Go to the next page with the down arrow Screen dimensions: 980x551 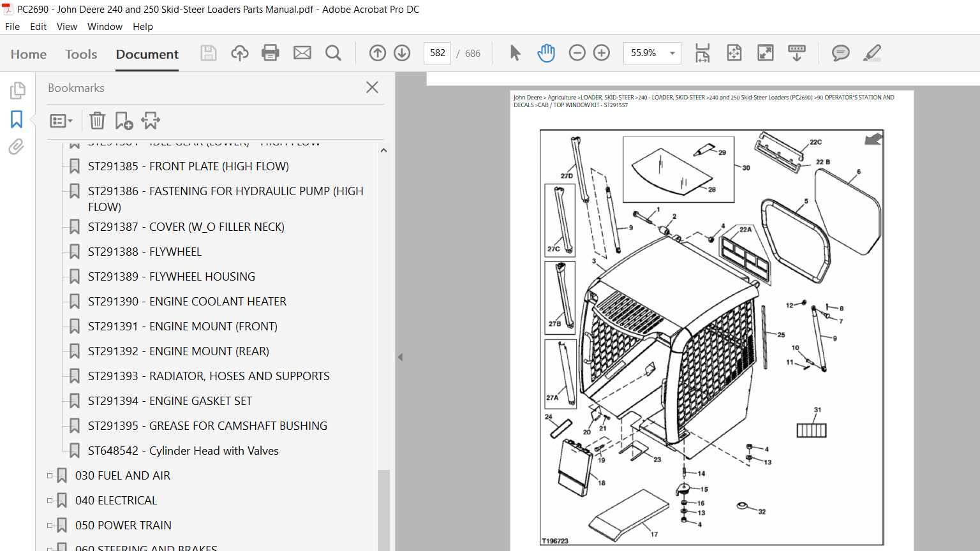click(402, 53)
